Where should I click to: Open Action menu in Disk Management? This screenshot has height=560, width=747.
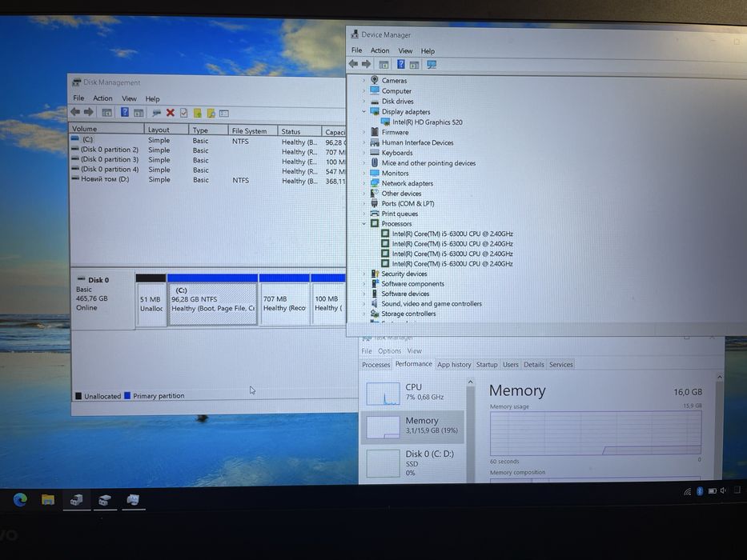(102, 98)
